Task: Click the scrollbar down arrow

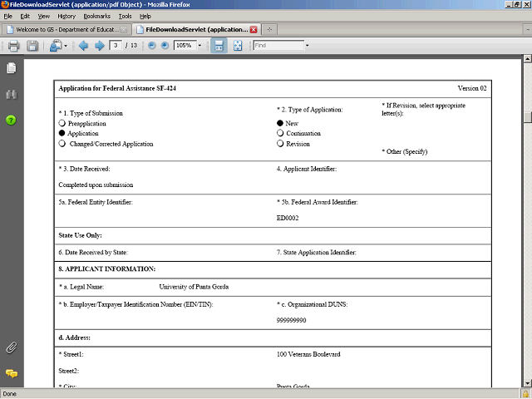Action: click(x=527, y=383)
